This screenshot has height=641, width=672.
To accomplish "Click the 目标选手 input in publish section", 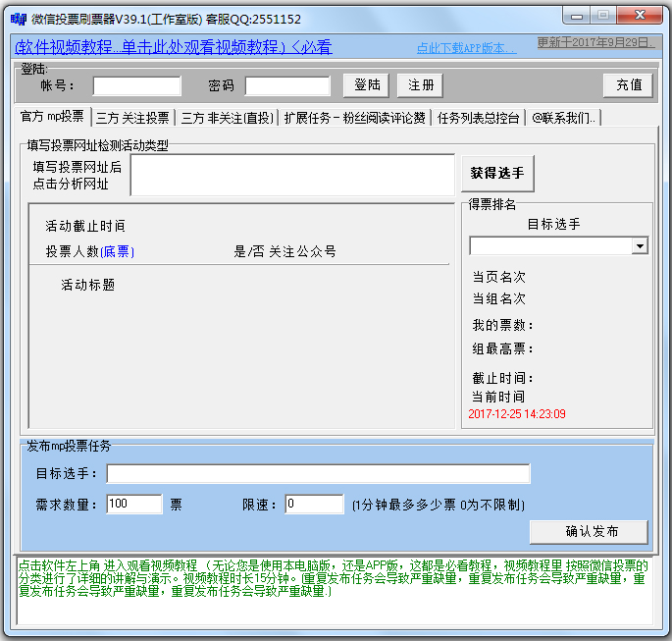I will tap(318, 474).
